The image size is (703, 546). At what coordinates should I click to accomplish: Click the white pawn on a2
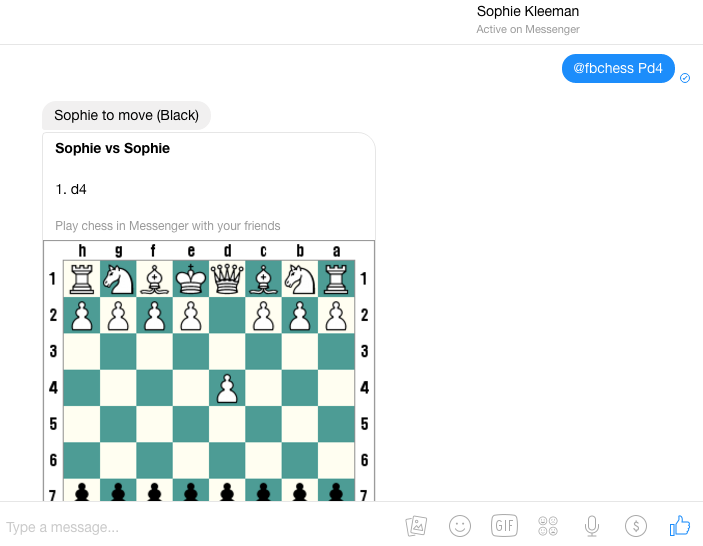coord(336,315)
